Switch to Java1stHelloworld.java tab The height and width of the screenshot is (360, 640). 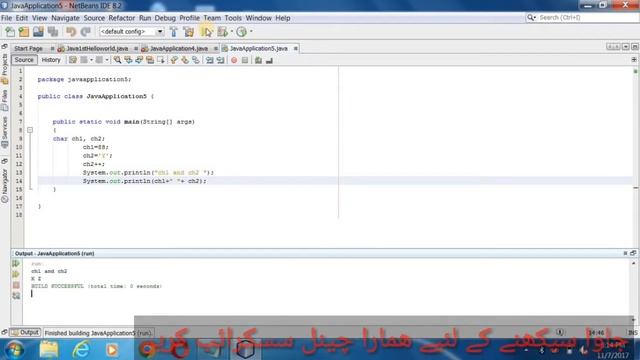click(97, 48)
